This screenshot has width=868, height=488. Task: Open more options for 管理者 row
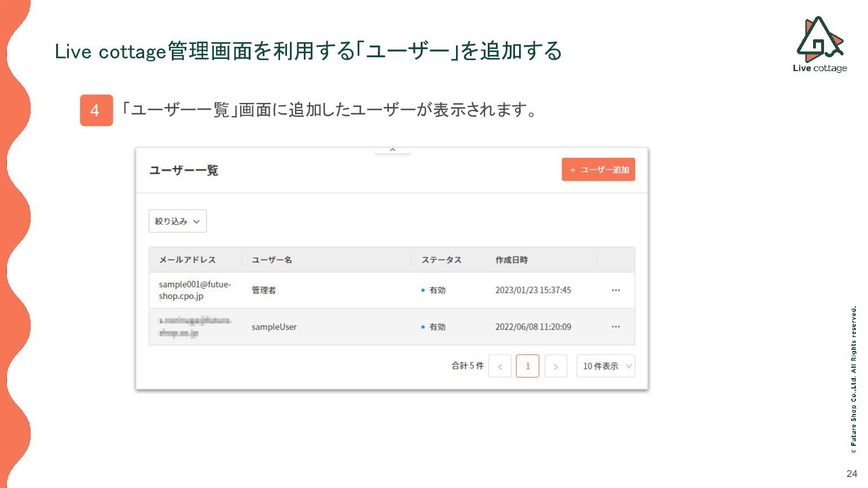point(615,290)
